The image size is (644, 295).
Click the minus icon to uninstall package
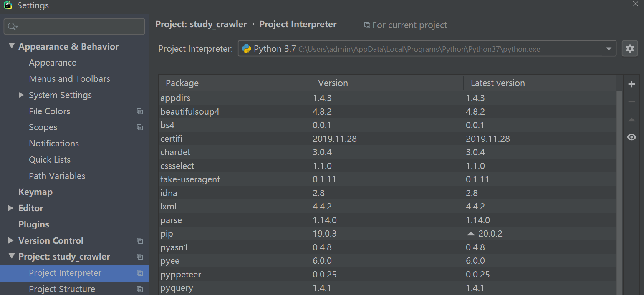click(631, 102)
